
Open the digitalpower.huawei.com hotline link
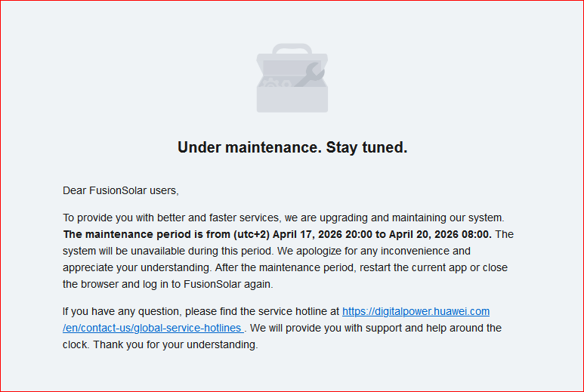(416, 311)
